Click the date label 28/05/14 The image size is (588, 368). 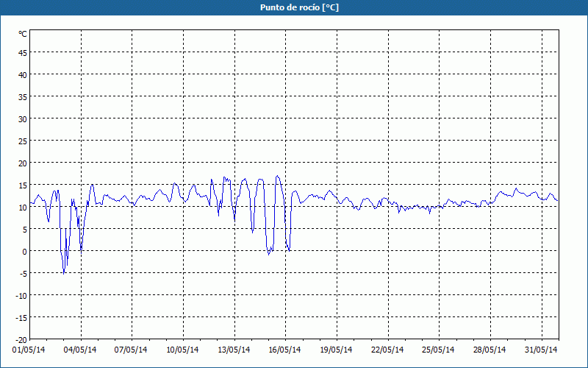point(490,350)
